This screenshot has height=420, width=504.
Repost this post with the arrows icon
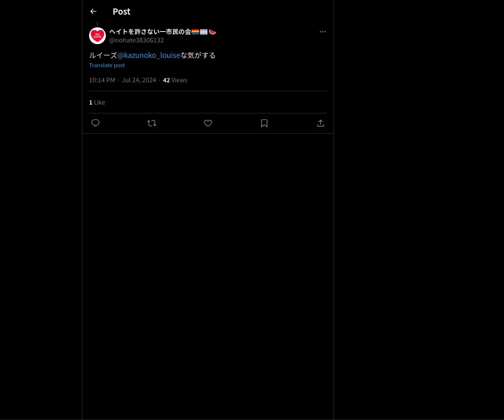(152, 123)
